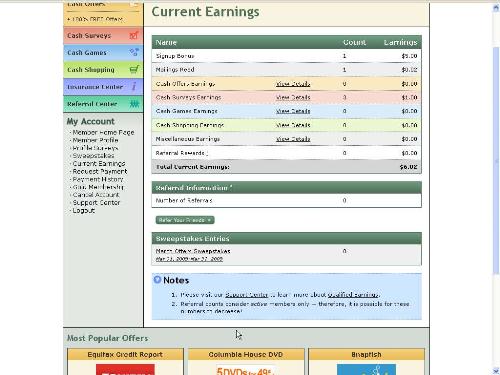This screenshot has width=500, height=375.
Task: View Details for Cash Games Earnings
Action: pos(293,111)
